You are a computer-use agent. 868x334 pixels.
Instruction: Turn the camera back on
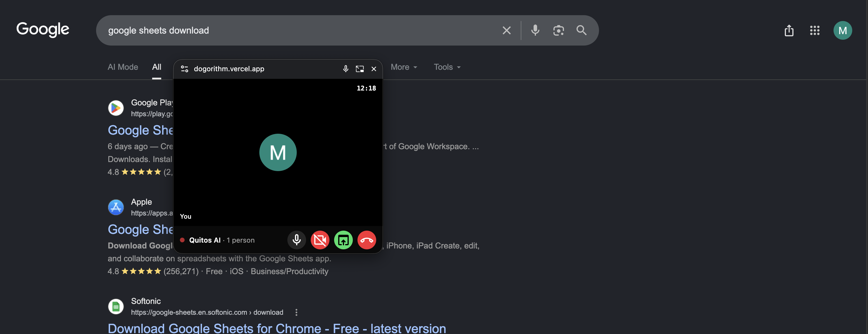coord(320,240)
